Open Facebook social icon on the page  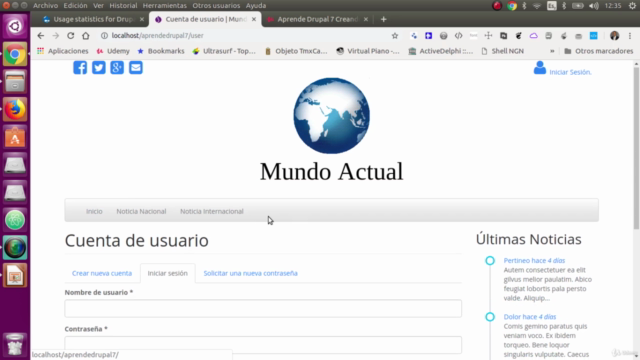point(80,67)
